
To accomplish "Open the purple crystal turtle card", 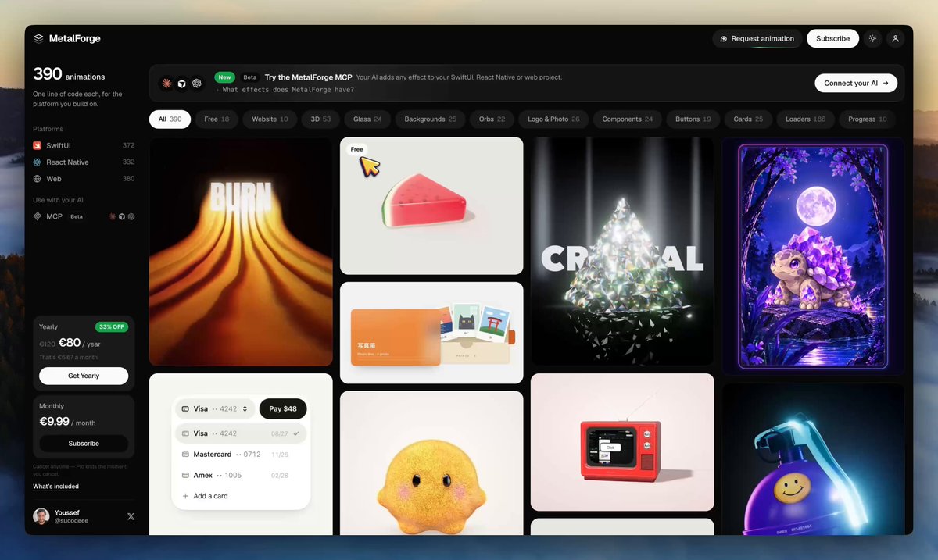I will [813, 256].
